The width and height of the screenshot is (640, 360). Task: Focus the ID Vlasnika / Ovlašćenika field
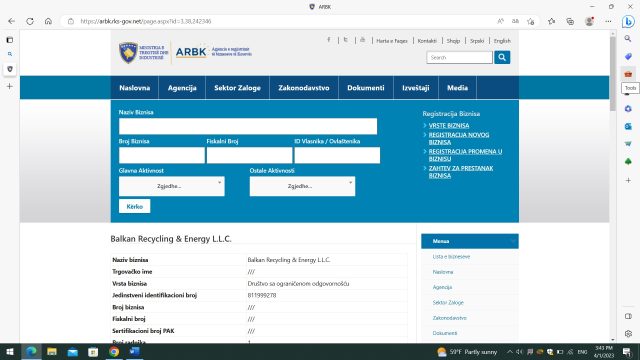tap(337, 156)
